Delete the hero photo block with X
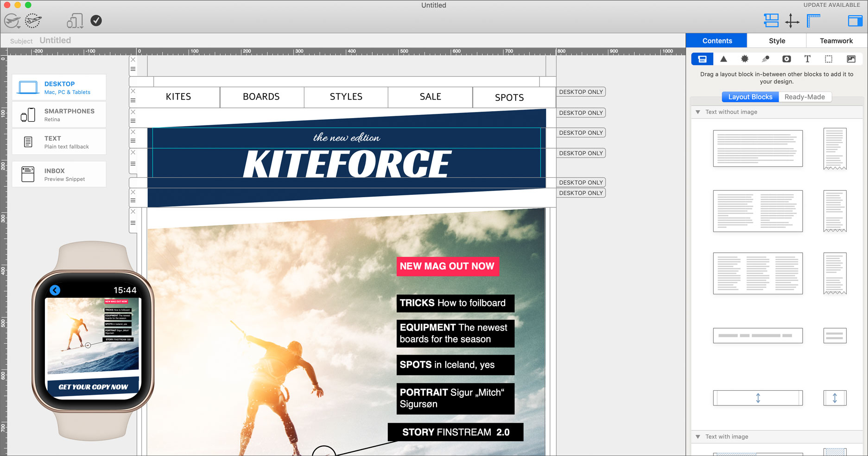Screen dimensions: 868x456 tap(133, 212)
